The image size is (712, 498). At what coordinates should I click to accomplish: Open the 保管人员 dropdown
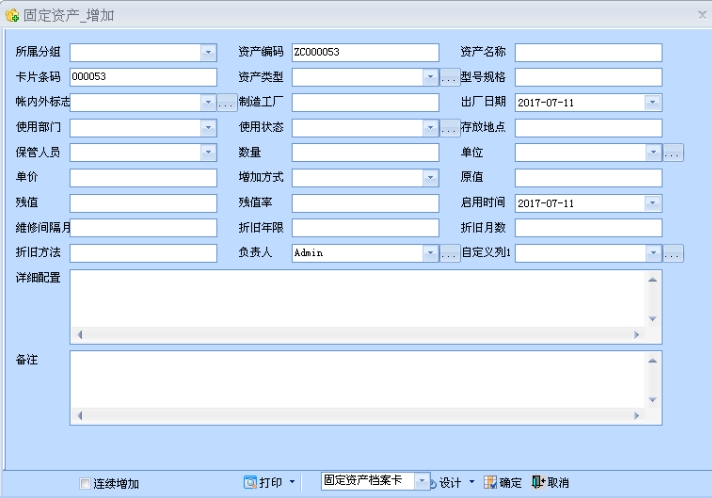click(208, 153)
